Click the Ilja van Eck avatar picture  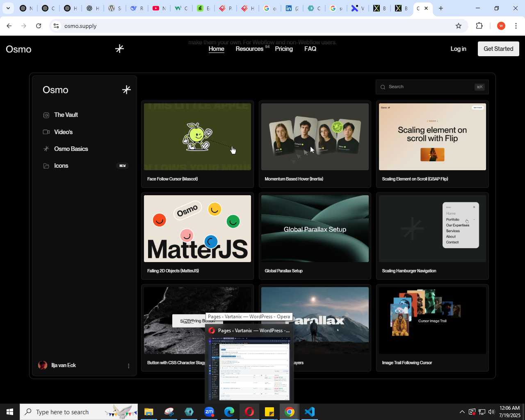coord(43,365)
